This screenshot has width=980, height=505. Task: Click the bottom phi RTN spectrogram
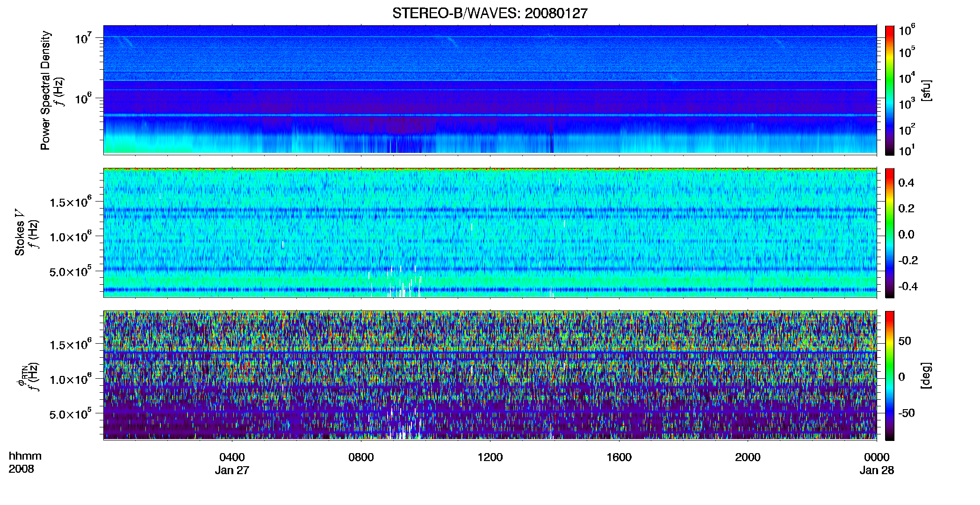pyautogui.click(x=490, y=375)
